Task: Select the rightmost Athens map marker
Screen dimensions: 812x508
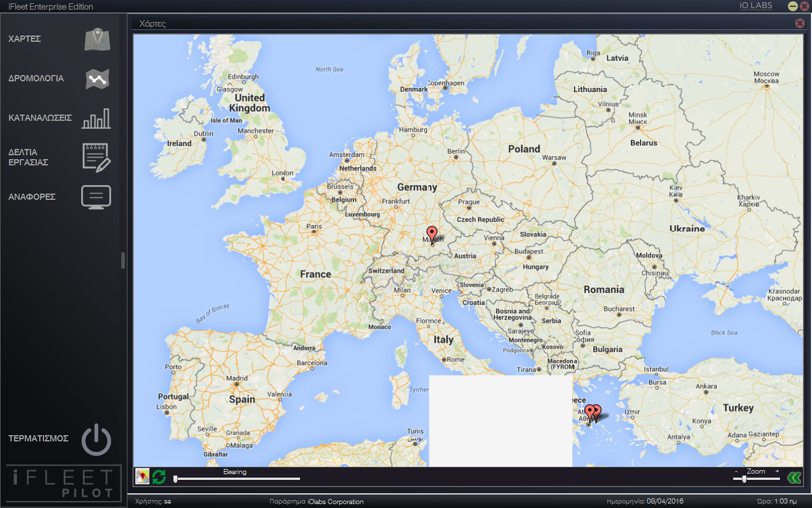Action: (x=597, y=411)
